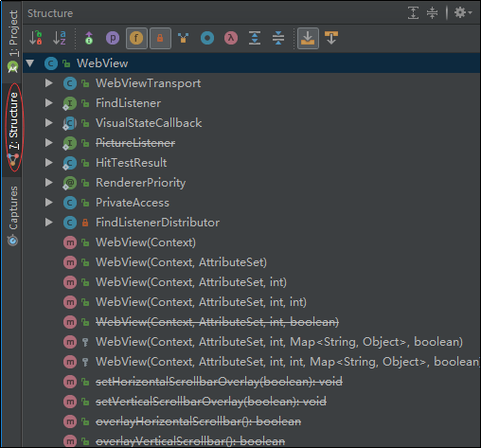This screenshot has width=481, height=448.
Task: Click Structure panel title label
Action: tap(50, 13)
